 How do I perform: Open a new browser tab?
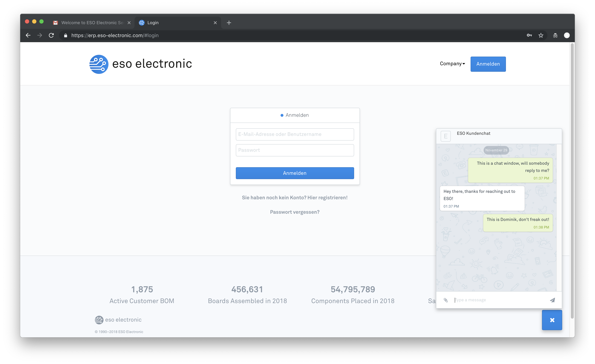click(x=229, y=23)
